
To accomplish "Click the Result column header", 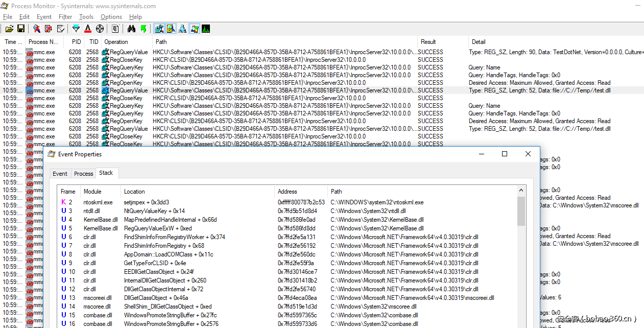I will coord(428,42).
